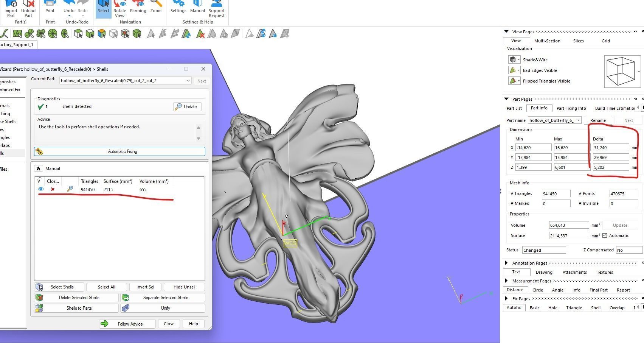The width and height of the screenshot is (644, 343).
Task: Click the cube with red interior icon
Action: point(125,34)
